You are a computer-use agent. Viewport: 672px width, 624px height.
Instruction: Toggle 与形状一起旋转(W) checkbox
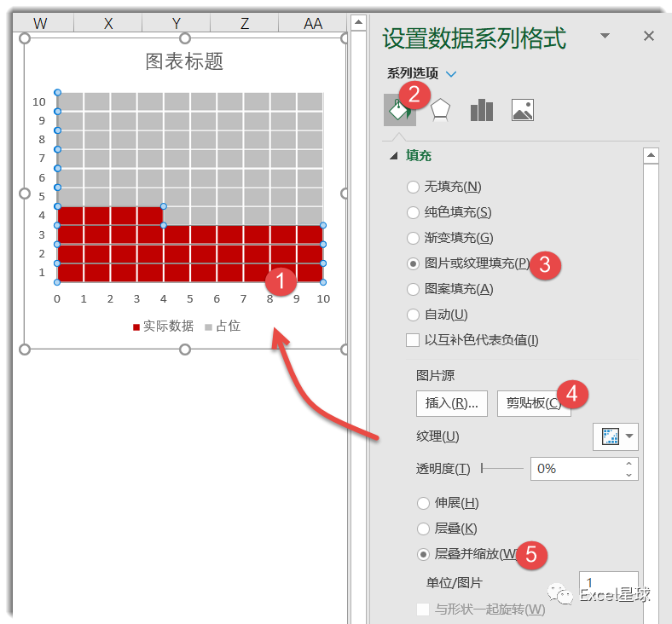pos(423,609)
